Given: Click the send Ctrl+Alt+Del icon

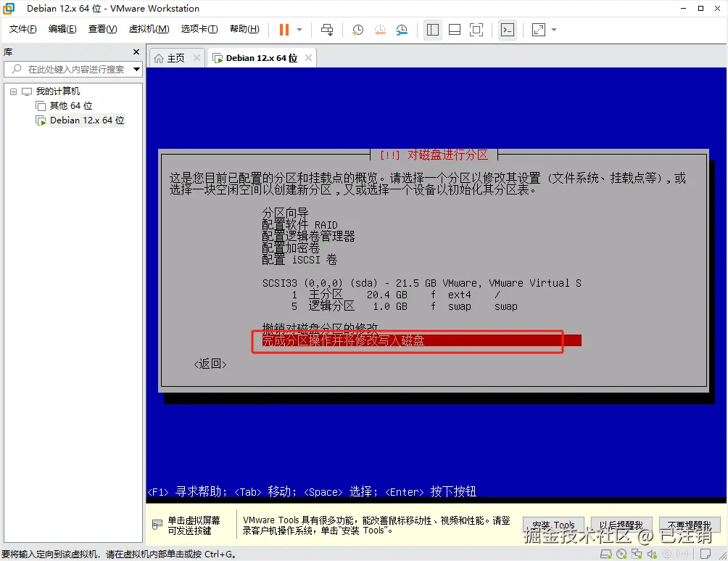Looking at the screenshot, I should (326, 29).
